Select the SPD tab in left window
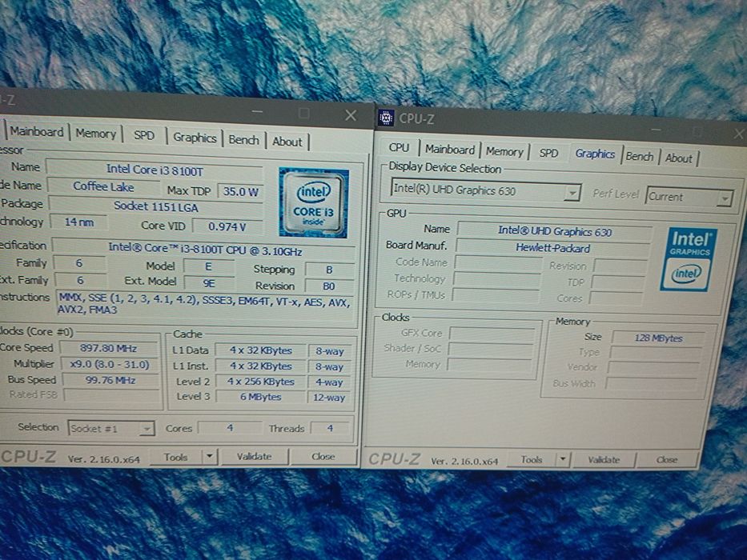This screenshot has height=560, width=747. [x=144, y=135]
